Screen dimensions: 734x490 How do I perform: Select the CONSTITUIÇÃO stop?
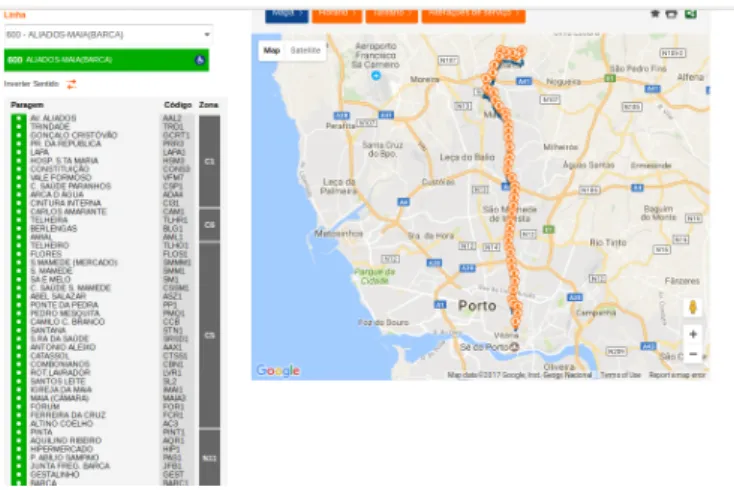point(59,169)
